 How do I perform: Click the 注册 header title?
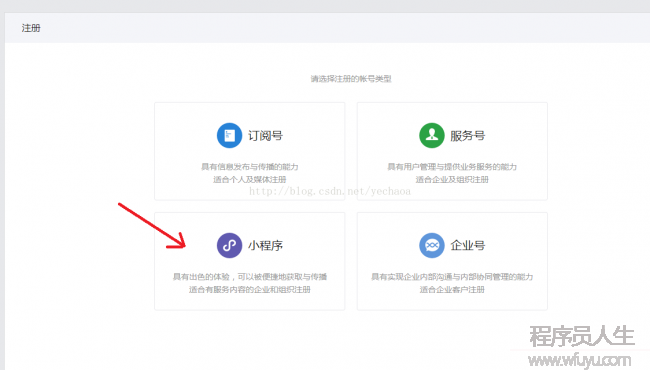tap(31, 28)
